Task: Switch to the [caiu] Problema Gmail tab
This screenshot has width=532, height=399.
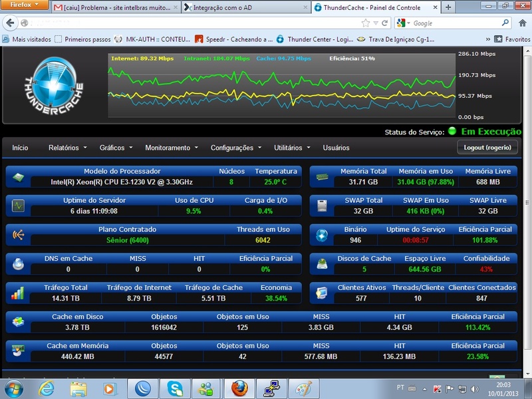Action: tap(116, 7)
